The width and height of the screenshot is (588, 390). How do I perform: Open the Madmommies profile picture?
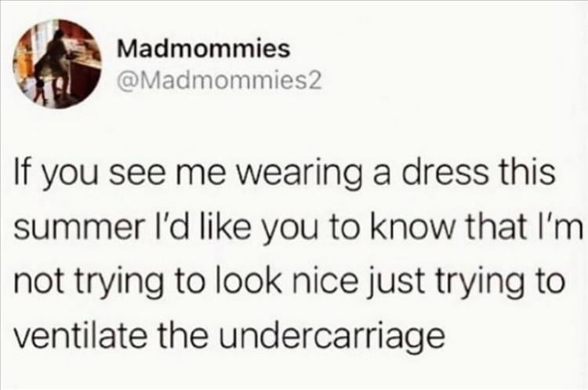coord(57,64)
